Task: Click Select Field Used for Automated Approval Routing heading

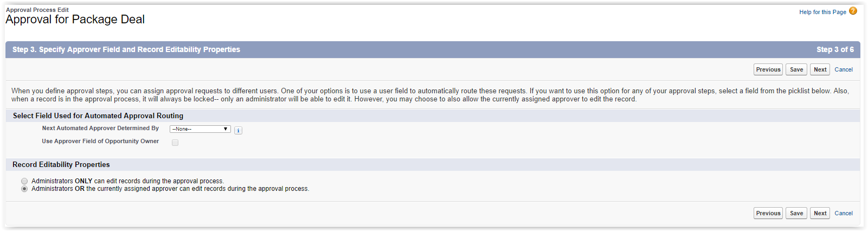Action: coord(98,116)
